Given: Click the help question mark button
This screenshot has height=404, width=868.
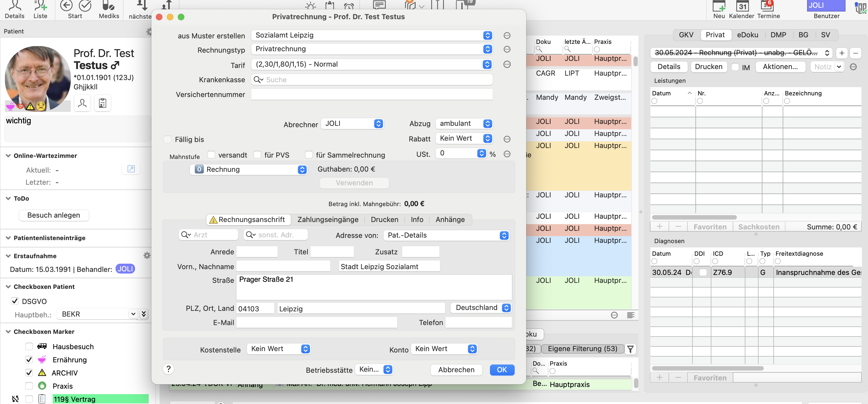Looking at the screenshot, I should click(168, 369).
